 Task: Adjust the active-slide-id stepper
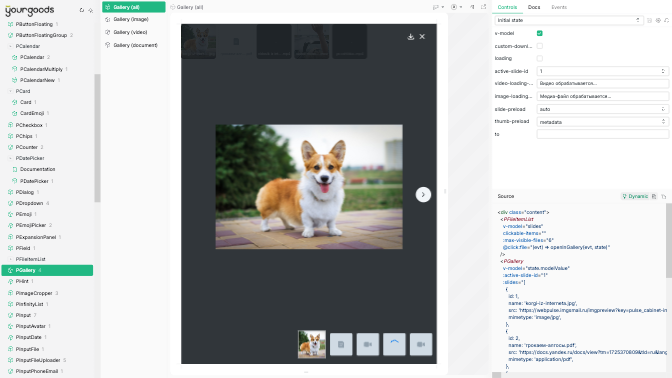[663, 71]
